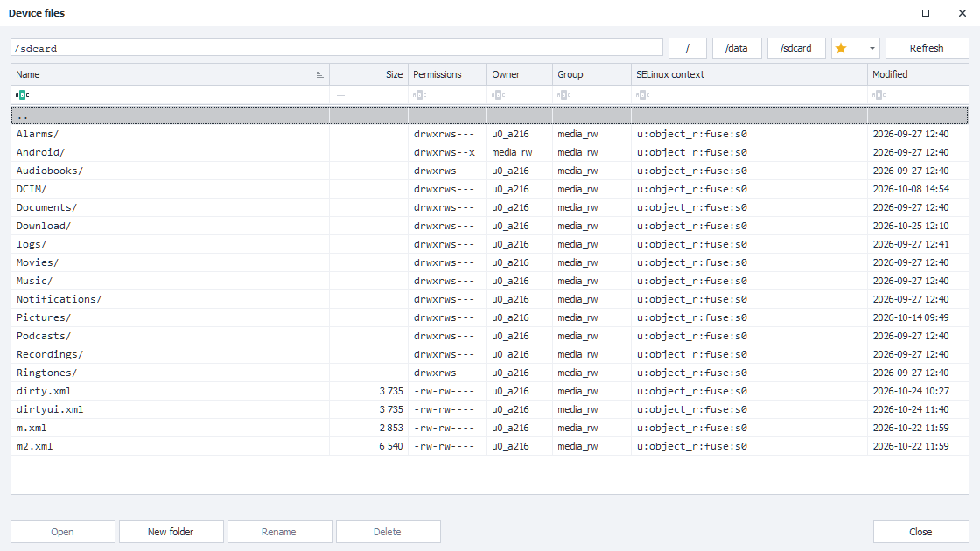Select the parent directory '..' row
980x551 pixels.
pos(489,115)
